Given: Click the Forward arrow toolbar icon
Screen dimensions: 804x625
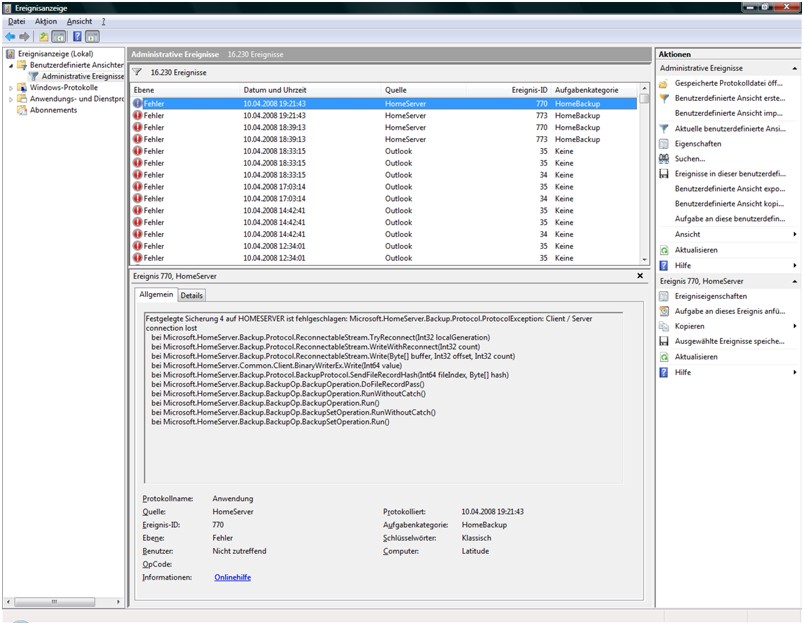Looking at the screenshot, I should coord(24,36).
